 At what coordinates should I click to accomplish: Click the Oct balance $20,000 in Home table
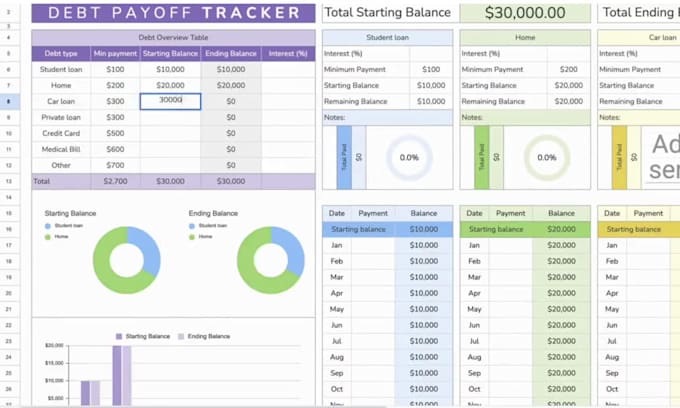pos(562,389)
